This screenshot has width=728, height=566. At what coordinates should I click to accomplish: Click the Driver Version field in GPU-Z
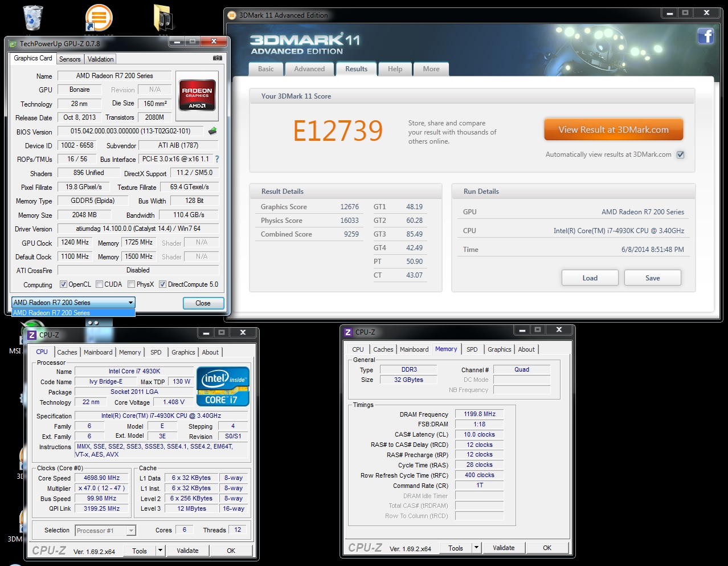[138, 229]
